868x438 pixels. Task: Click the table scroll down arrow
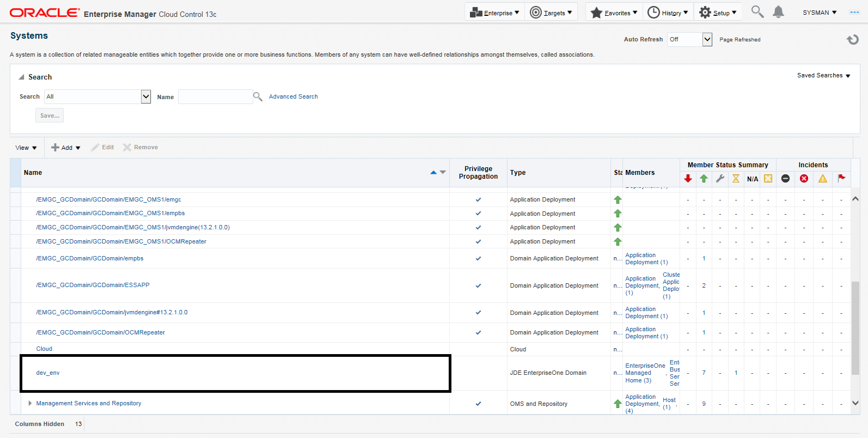(855, 403)
